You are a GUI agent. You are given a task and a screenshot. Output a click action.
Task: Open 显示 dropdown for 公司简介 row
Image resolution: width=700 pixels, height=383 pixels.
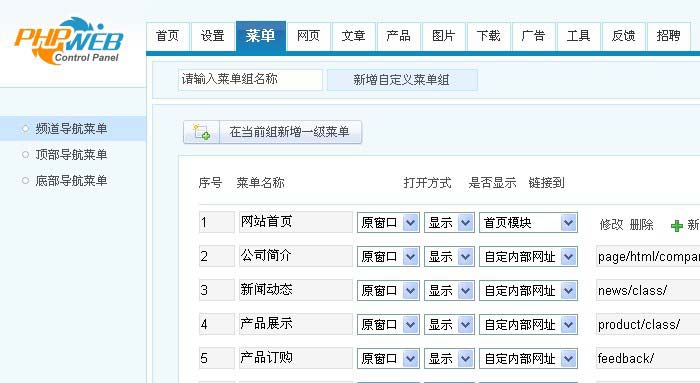click(449, 256)
